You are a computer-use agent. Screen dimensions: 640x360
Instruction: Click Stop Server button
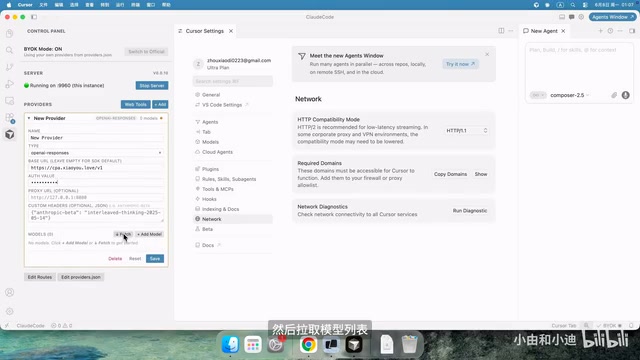click(x=152, y=86)
